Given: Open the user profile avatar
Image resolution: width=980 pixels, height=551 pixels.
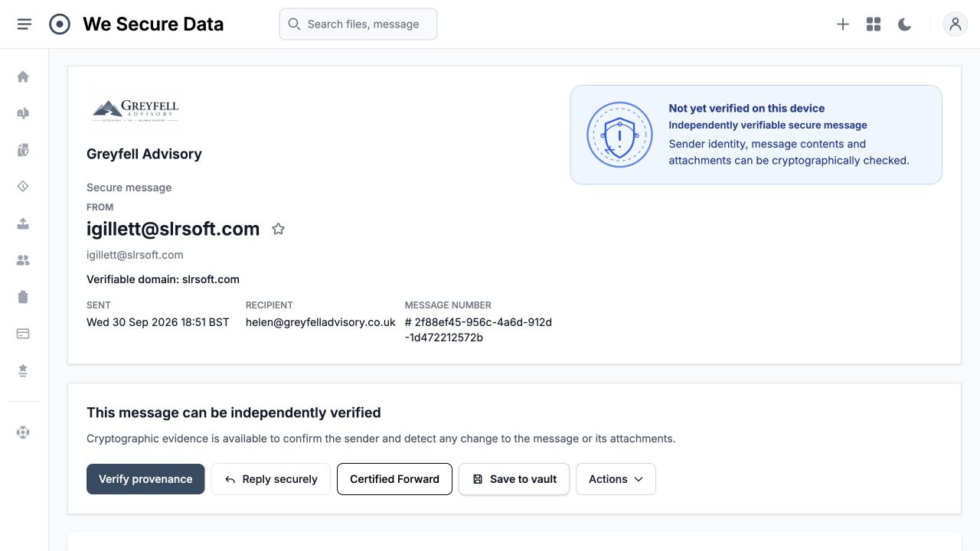Looking at the screenshot, I should (955, 24).
